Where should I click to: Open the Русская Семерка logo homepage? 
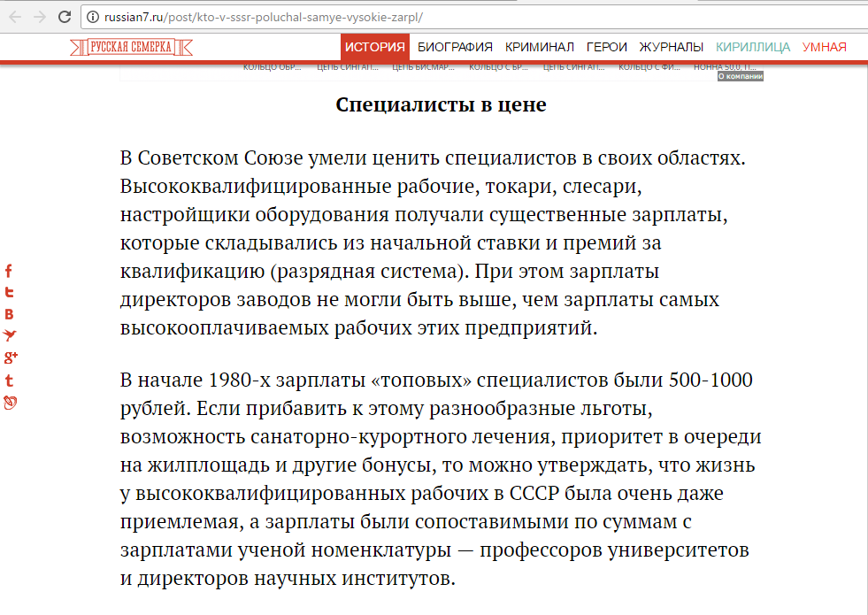[x=132, y=47]
